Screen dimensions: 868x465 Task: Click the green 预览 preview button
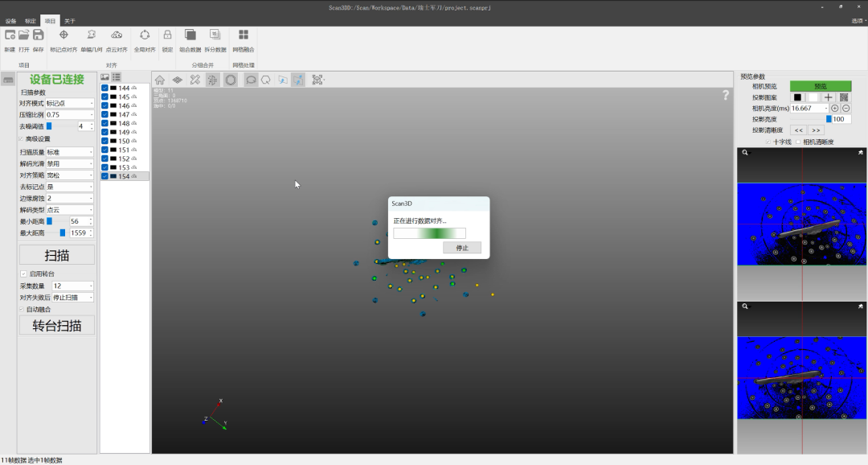(821, 86)
